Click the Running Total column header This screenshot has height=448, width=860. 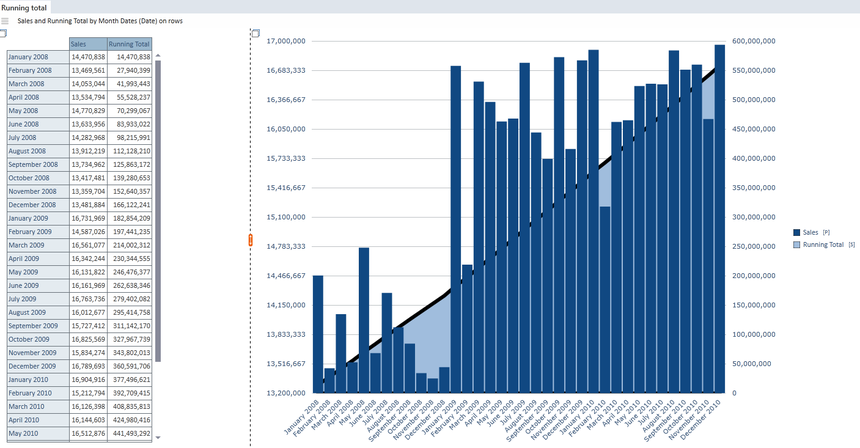coord(129,44)
